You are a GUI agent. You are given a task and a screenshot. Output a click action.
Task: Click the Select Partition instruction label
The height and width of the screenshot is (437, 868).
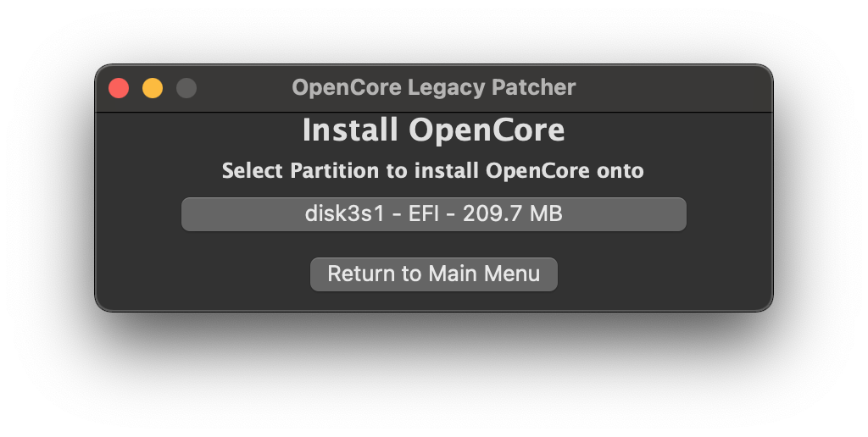pos(433,171)
